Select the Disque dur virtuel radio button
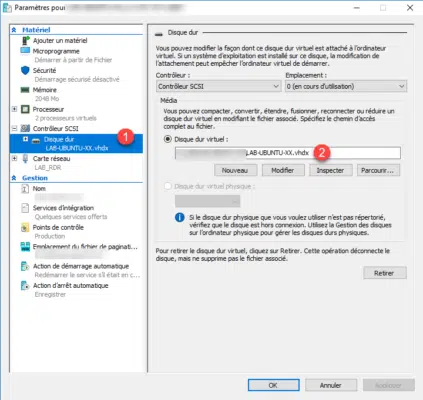Screen dimensions: 423x400 coord(168,139)
